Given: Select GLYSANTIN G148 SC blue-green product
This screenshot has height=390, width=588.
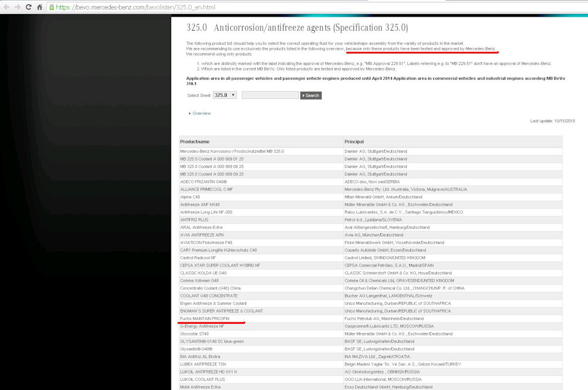Looking at the screenshot, I should coord(212,341).
